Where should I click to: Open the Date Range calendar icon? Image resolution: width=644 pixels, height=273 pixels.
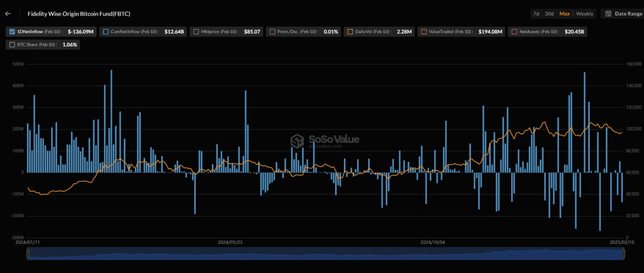(609, 14)
